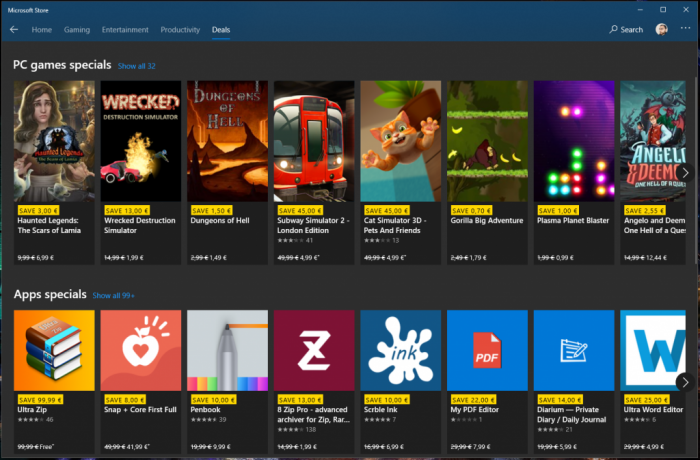The width and height of the screenshot is (700, 460).
Task: Open Penbook app icon
Action: (x=227, y=350)
